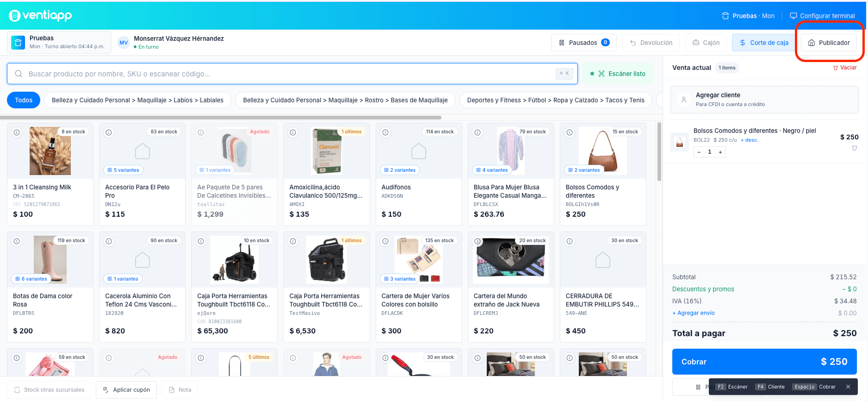Open Corte de caja
Image resolution: width=868 pixels, height=401 pixels.
click(x=764, y=43)
